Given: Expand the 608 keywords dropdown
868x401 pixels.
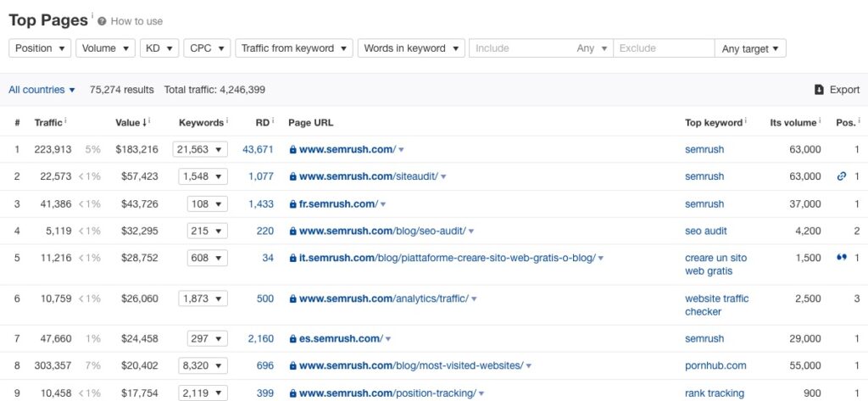Looking at the screenshot, I should point(207,258).
